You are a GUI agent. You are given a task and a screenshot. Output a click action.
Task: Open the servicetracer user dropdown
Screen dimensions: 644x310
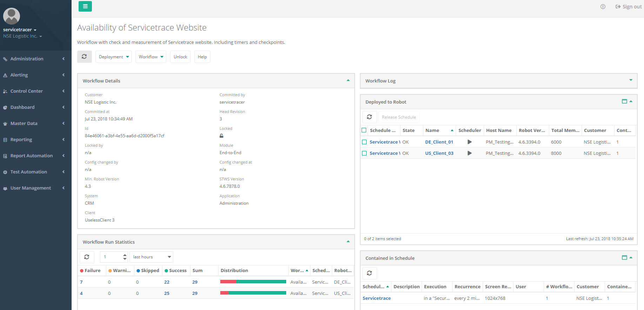(20, 29)
